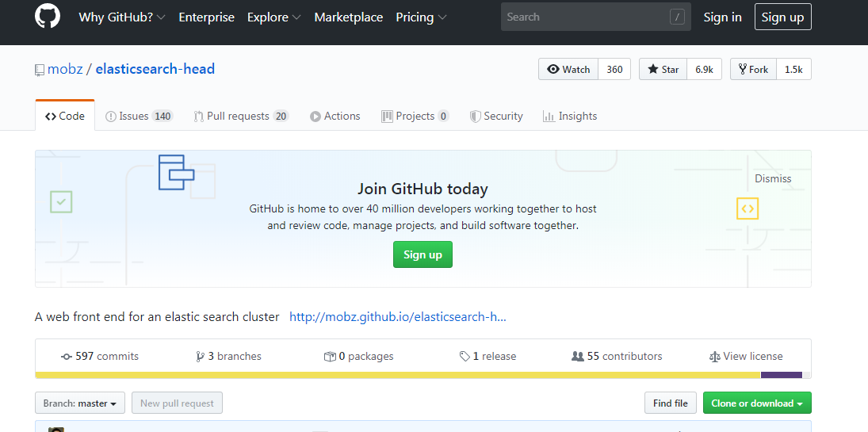Open the elasticsearch-head repository link

click(155, 69)
